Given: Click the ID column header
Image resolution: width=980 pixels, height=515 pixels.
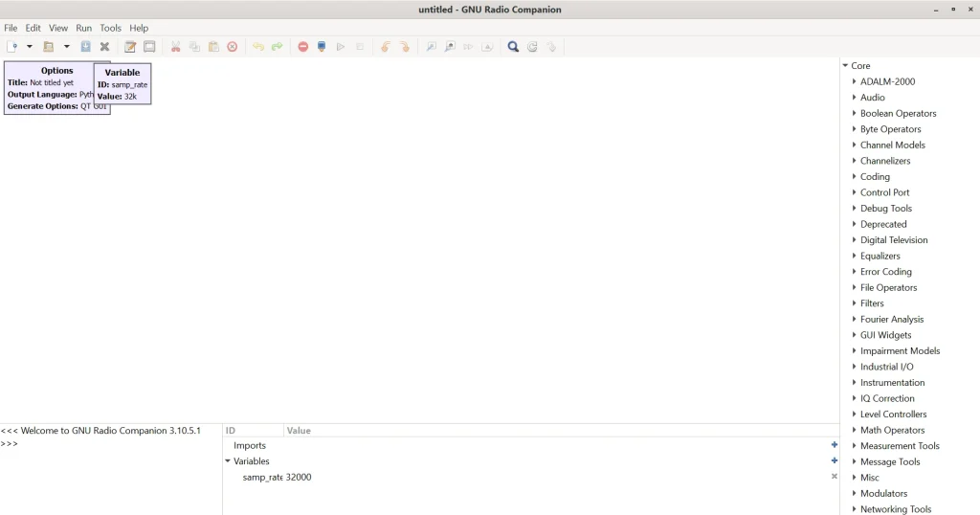Looking at the screenshot, I should [x=253, y=431].
